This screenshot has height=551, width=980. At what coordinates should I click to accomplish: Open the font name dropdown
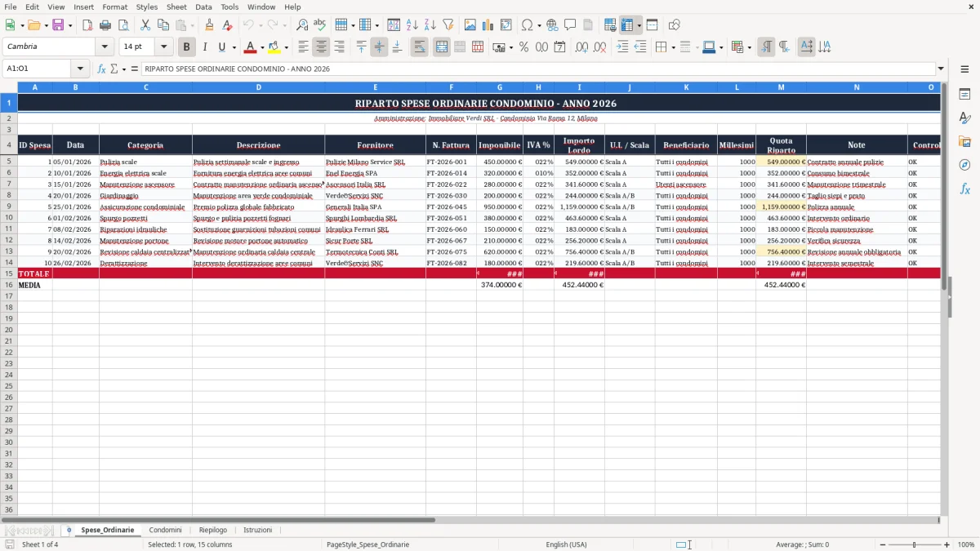105,47
